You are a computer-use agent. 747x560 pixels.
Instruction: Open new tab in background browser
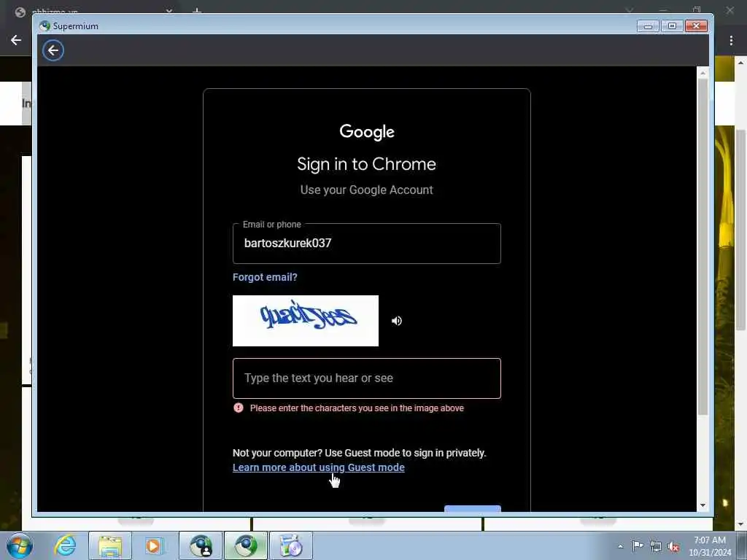point(197,10)
